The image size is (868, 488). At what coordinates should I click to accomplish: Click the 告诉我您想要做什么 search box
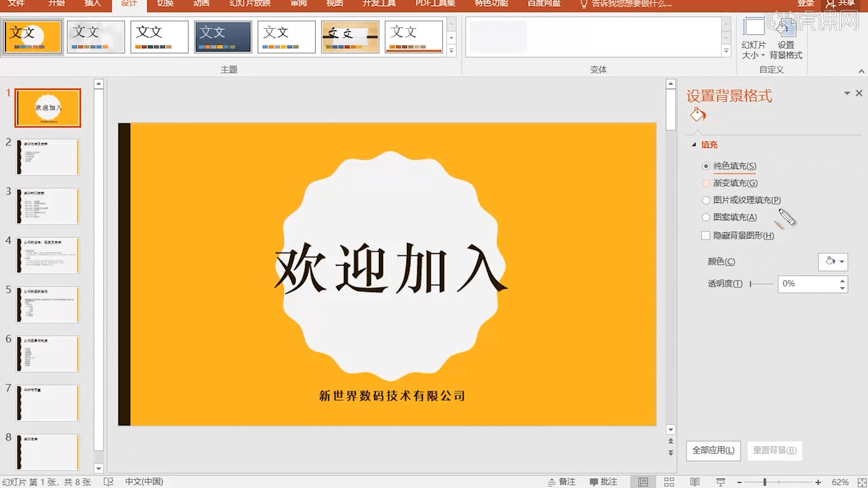[x=626, y=4]
